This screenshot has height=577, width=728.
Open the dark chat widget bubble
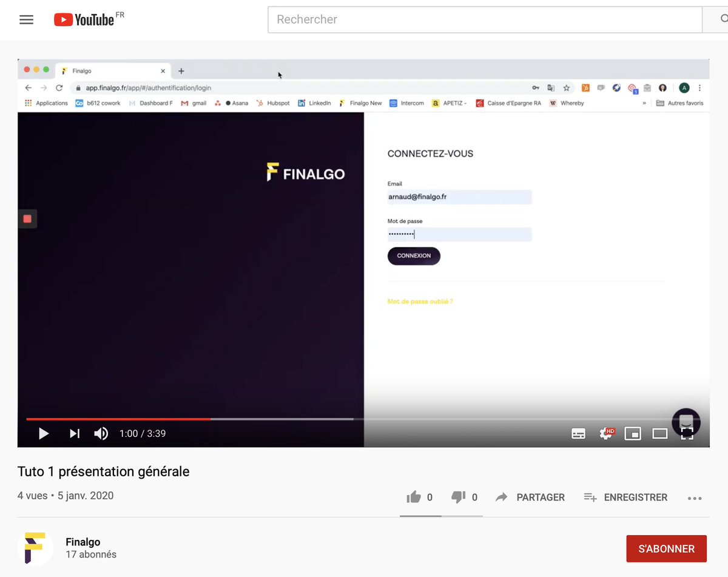(x=686, y=422)
